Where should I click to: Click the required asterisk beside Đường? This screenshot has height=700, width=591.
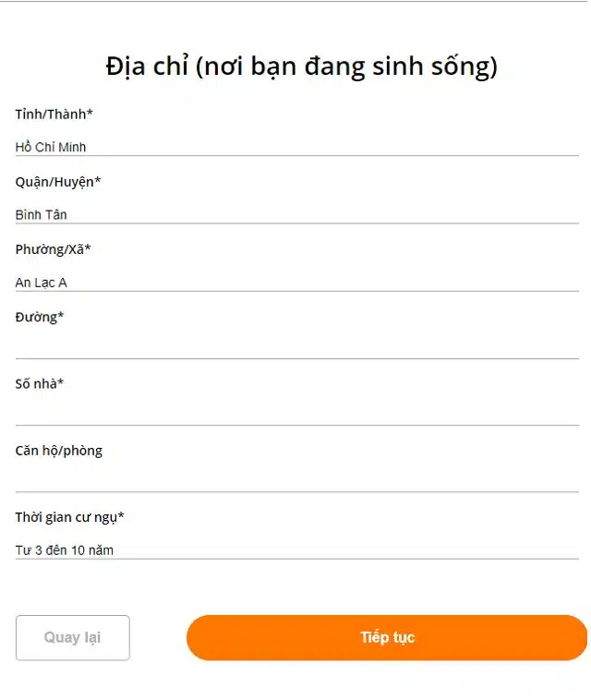(x=61, y=316)
